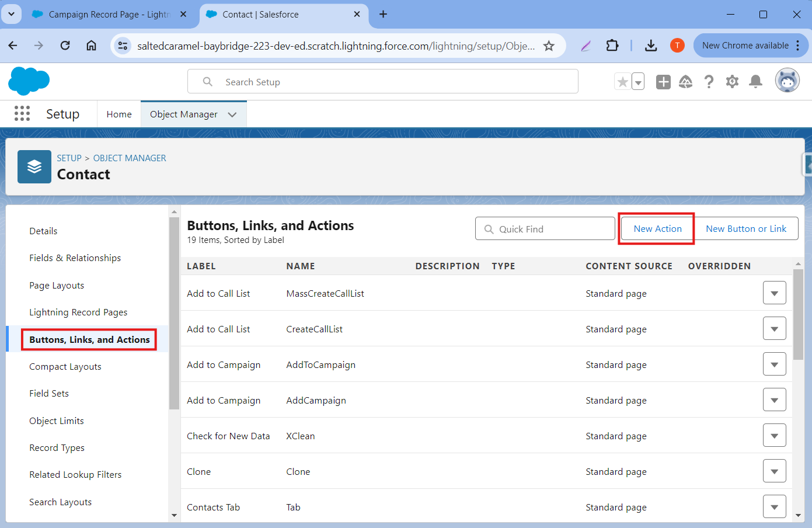Open the Notifications bell

[x=755, y=82]
